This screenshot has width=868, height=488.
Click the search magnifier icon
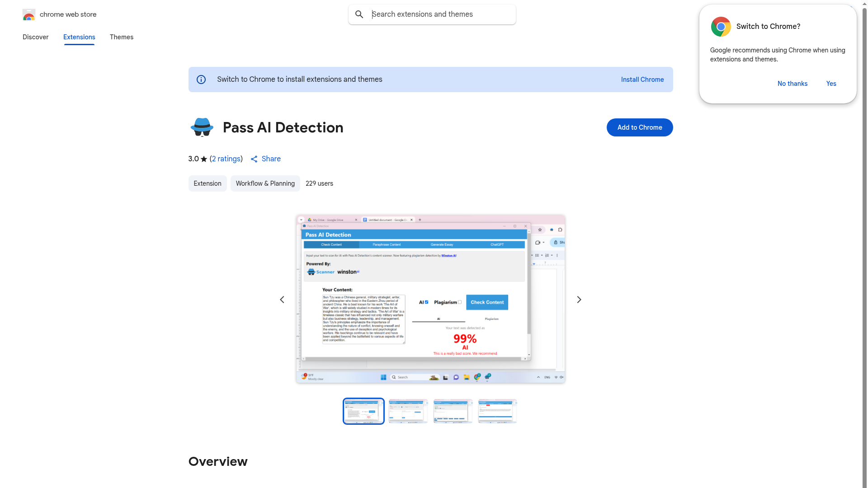coord(359,14)
